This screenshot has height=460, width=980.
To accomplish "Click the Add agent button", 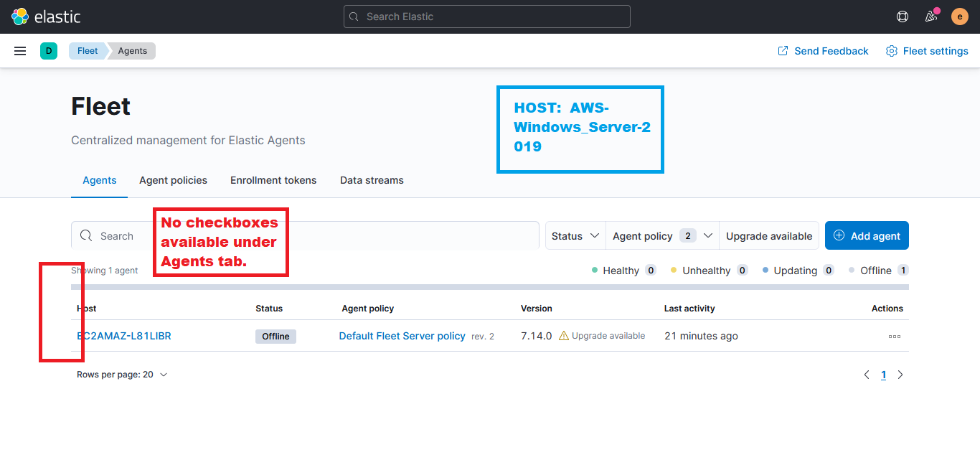I will pyautogui.click(x=867, y=235).
